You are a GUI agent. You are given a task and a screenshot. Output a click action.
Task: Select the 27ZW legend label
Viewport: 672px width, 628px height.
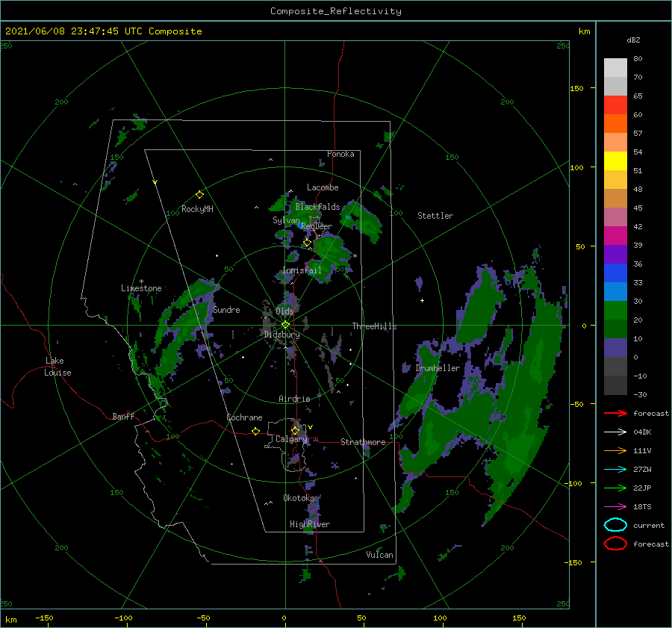tap(642, 470)
